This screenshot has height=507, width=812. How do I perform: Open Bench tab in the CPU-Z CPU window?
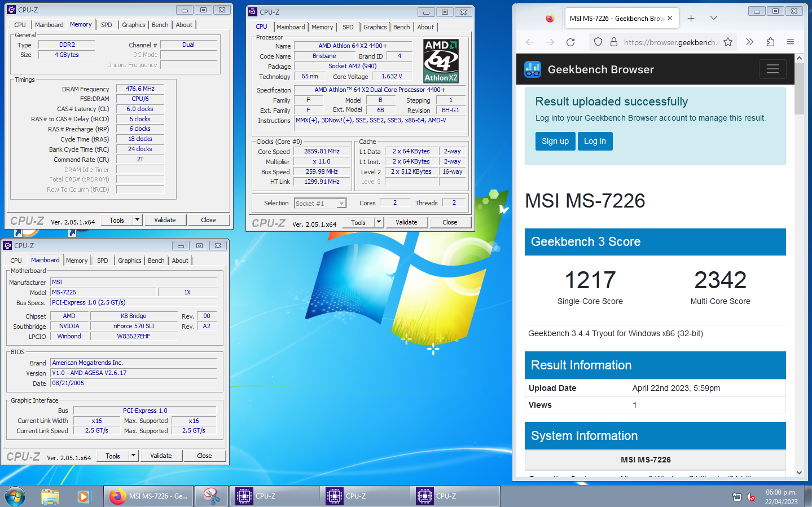(x=402, y=27)
